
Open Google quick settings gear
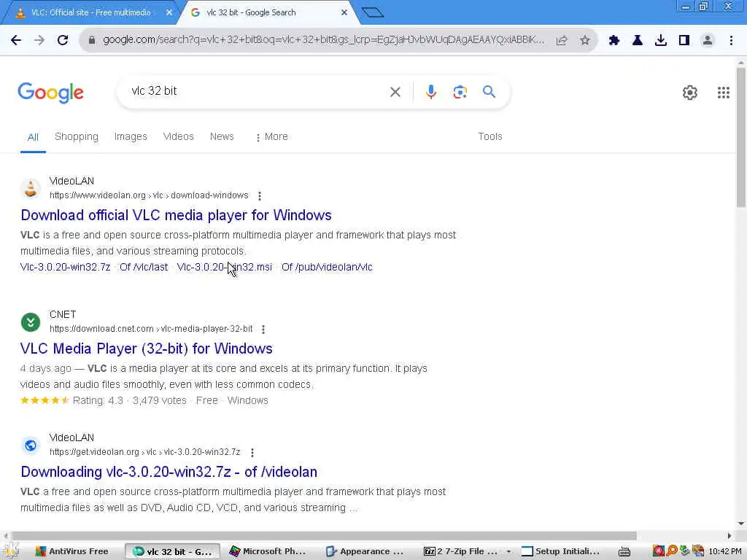point(689,93)
